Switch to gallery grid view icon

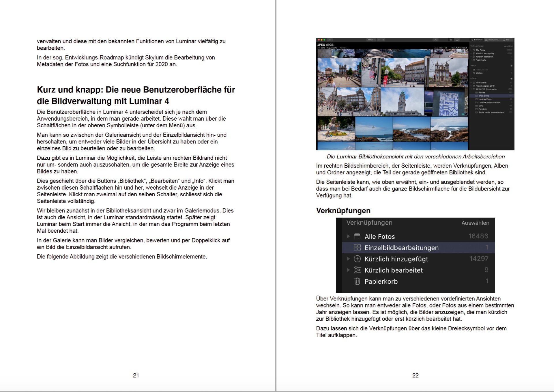[x=451, y=40]
